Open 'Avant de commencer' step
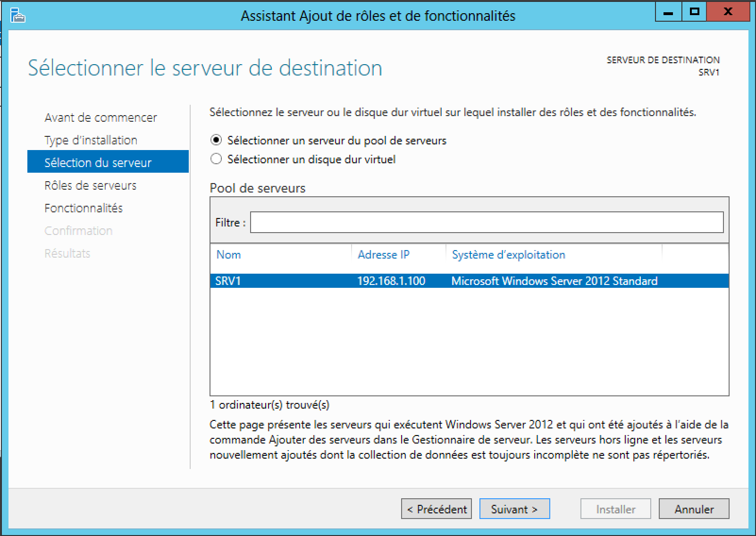The height and width of the screenshot is (536, 756). pos(101,117)
